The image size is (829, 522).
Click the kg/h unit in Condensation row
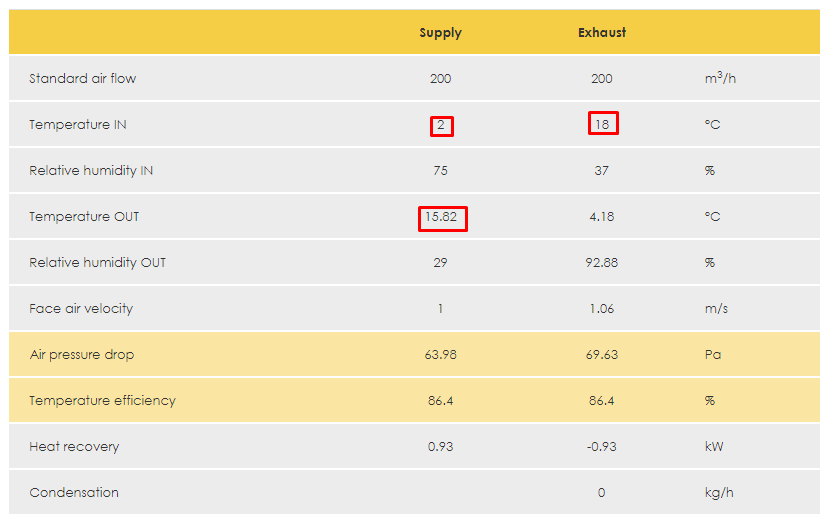[x=719, y=493]
